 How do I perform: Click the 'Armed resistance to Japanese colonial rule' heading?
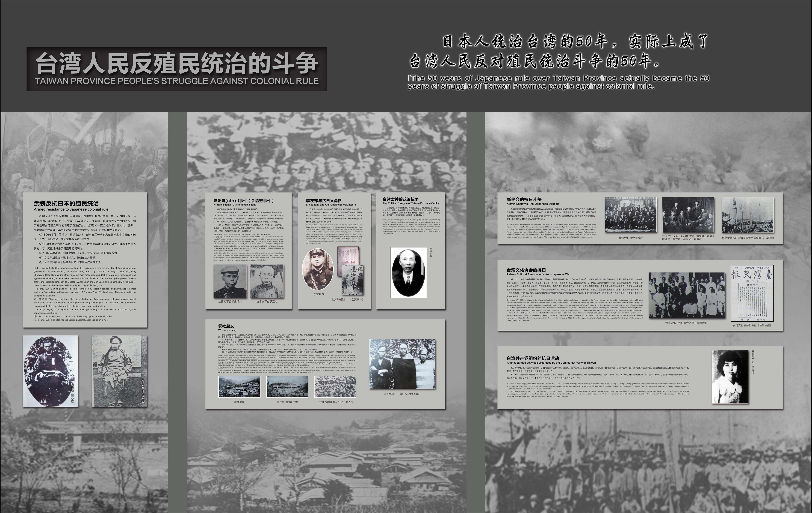click(71, 209)
